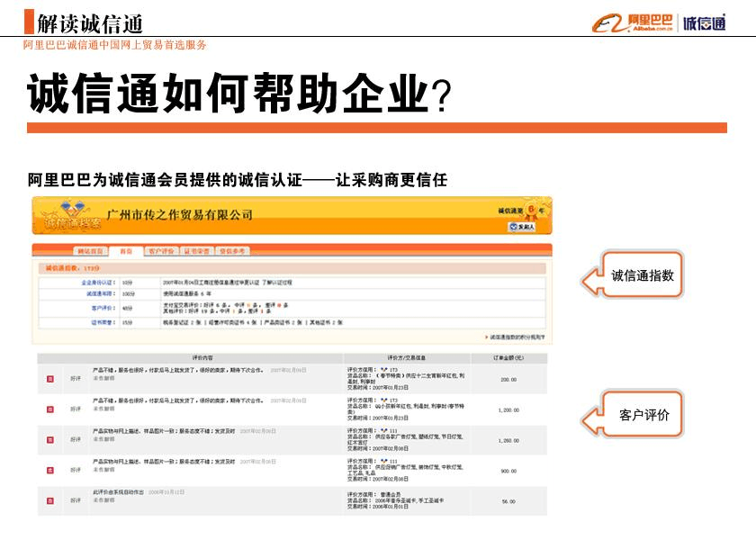Click red review icon in third review row

[x=50, y=439]
